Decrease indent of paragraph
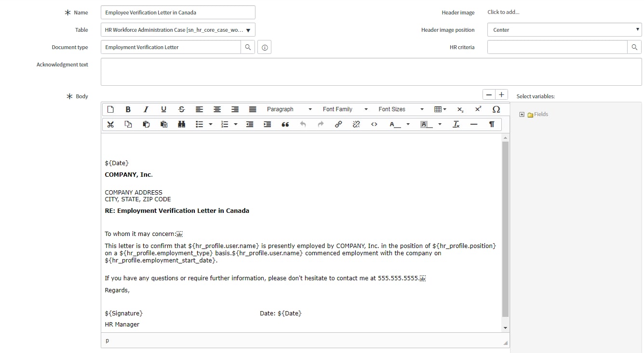 [250, 124]
